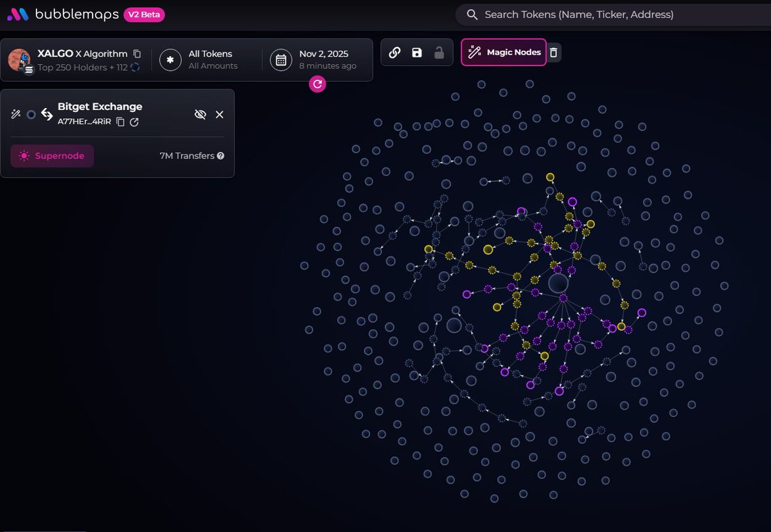Open Bitget address in external explorer
This screenshot has width=771, height=532.
click(134, 122)
